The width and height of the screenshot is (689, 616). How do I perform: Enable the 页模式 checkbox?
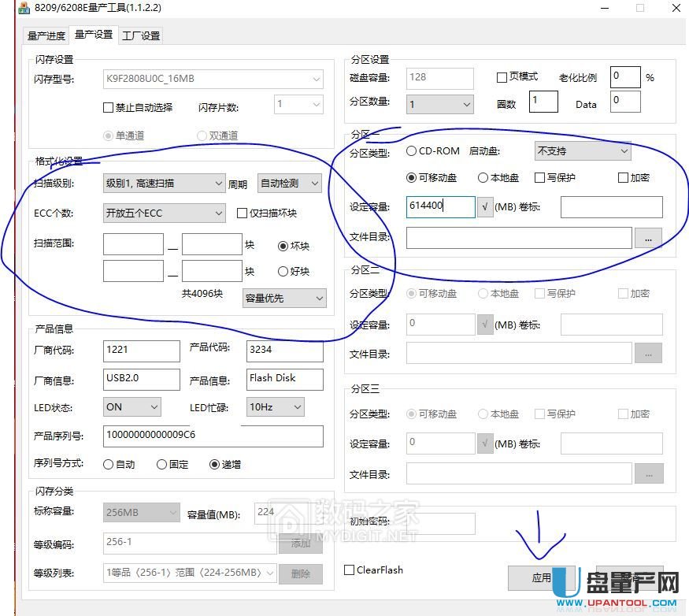coord(502,75)
